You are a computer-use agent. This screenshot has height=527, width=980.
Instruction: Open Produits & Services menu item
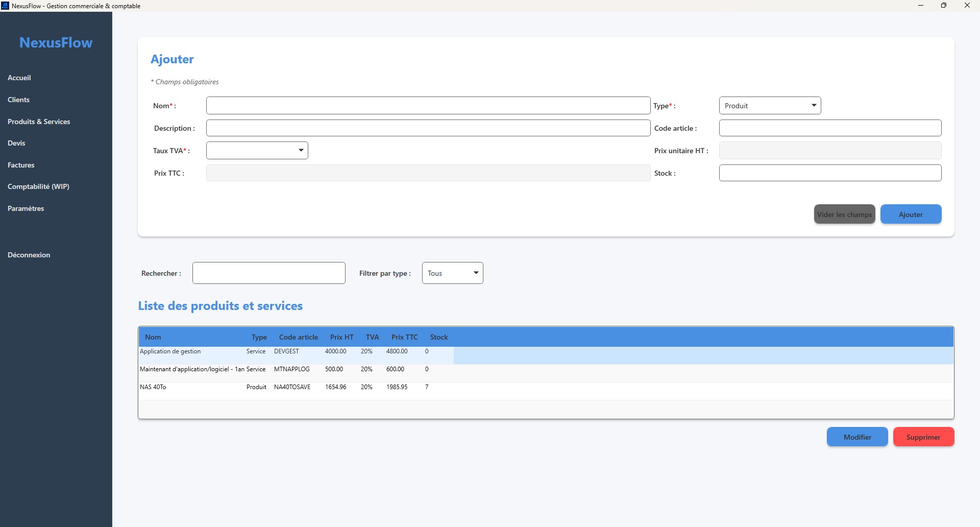pyautogui.click(x=39, y=122)
